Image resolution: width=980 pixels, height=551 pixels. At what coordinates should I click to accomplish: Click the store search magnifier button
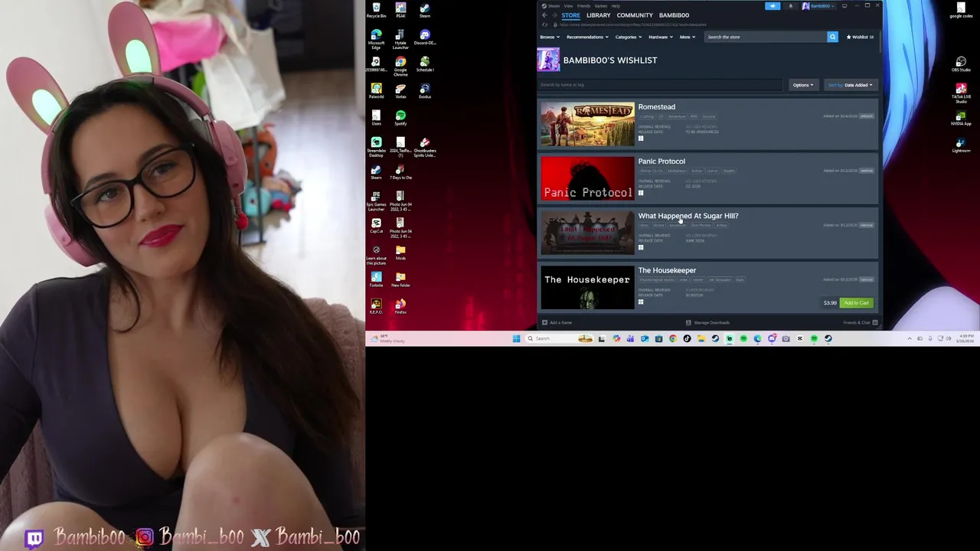[832, 37]
